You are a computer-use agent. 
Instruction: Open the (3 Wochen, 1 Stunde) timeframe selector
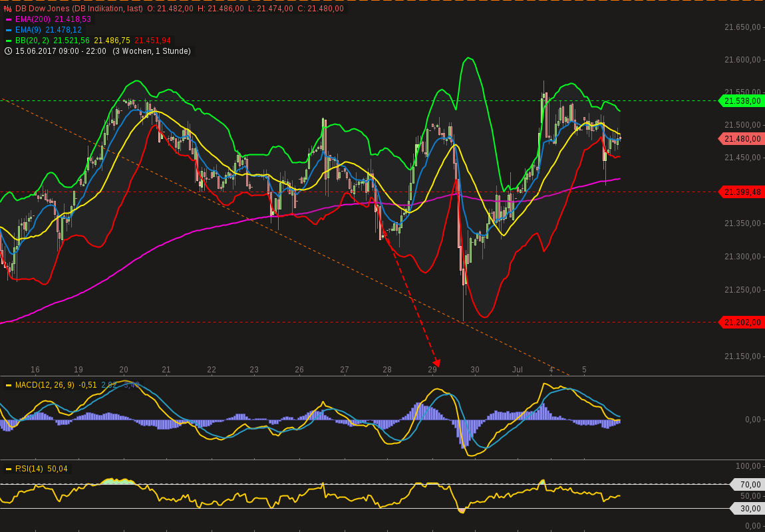tap(153, 51)
